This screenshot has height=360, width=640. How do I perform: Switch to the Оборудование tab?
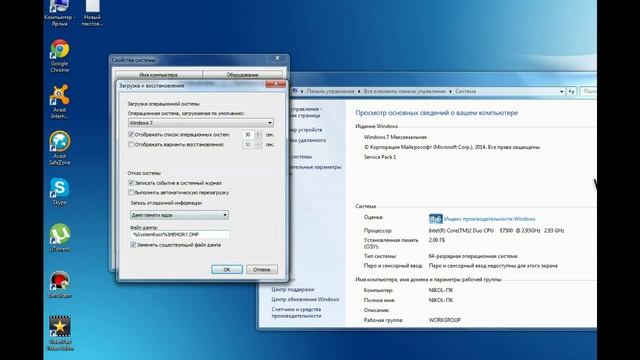click(242, 75)
